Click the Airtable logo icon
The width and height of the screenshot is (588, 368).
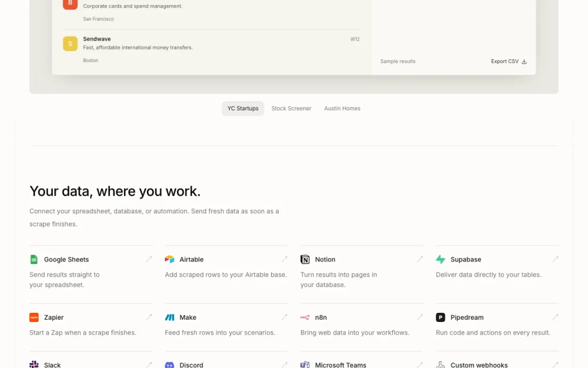(x=169, y=259)
